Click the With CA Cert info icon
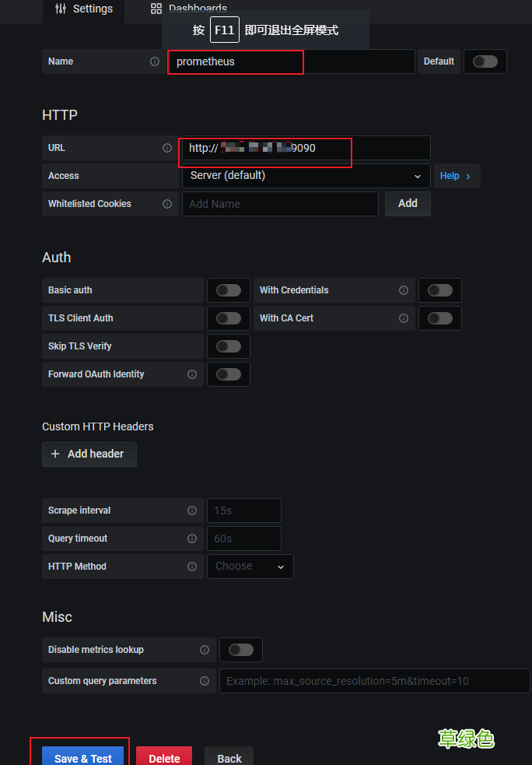Viewport: 532px width, 765px height. click(404, 318)
